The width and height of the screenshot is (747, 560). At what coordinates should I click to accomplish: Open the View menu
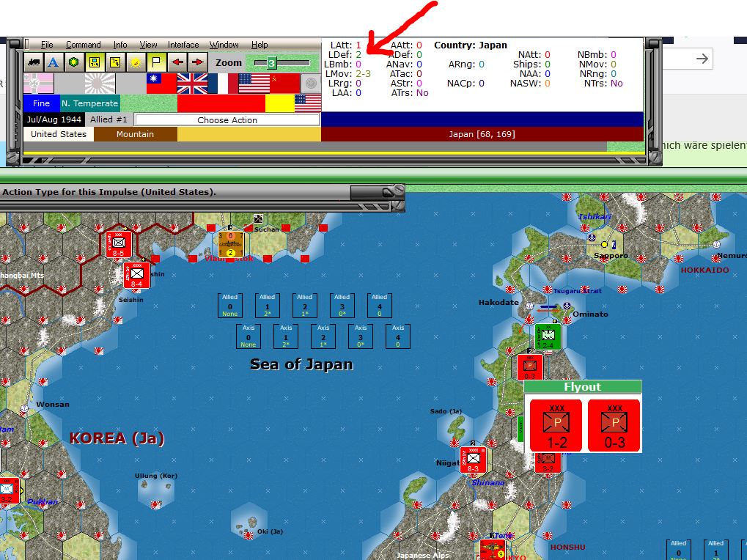pos(148,45)
